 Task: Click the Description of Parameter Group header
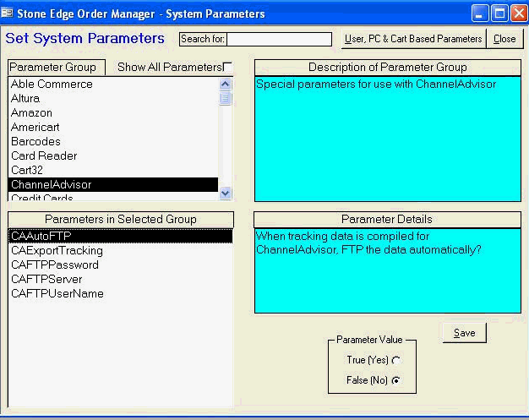388,67
